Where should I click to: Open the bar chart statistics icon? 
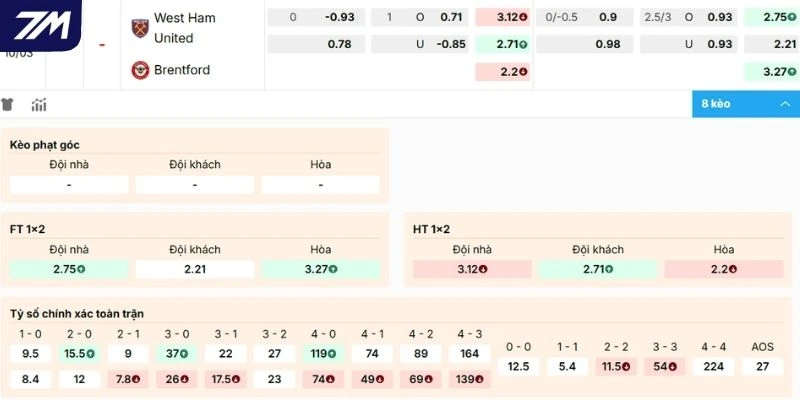(x=39, y=104)
